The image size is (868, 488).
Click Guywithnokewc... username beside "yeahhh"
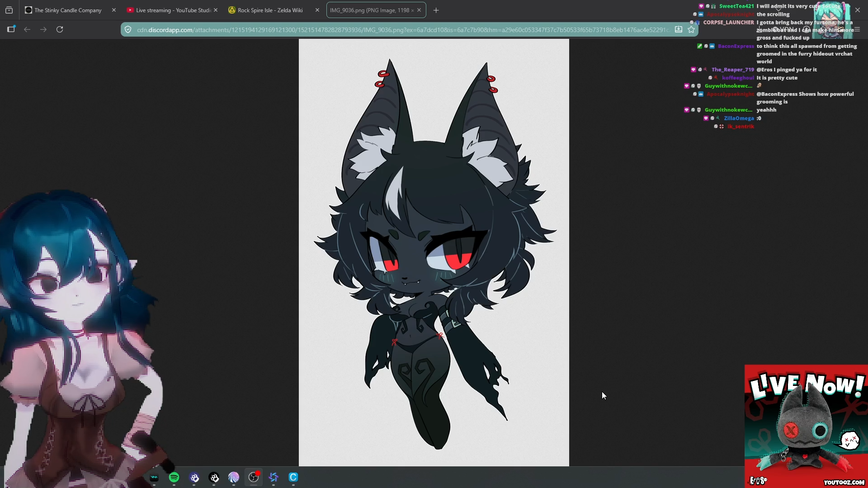pyautogui.click(x=728, y=110)
